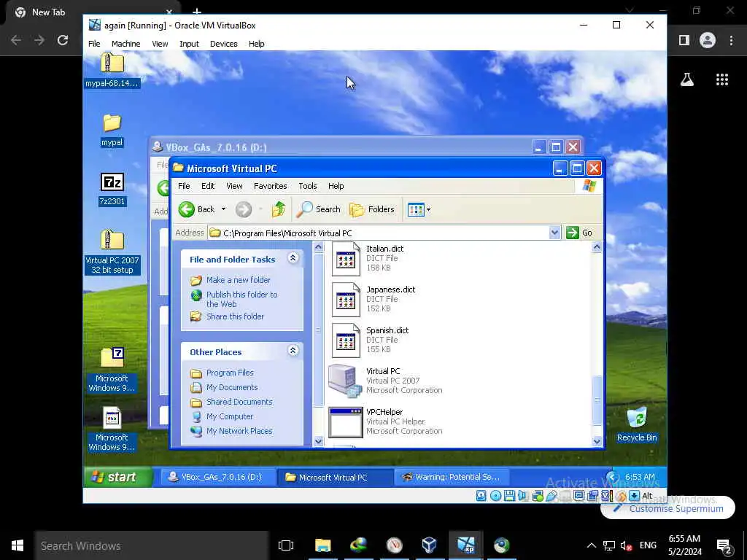The height and width of the screenshot is (560, 747).
Task: Open the Search toolbar button
Action: click(318, 209)
